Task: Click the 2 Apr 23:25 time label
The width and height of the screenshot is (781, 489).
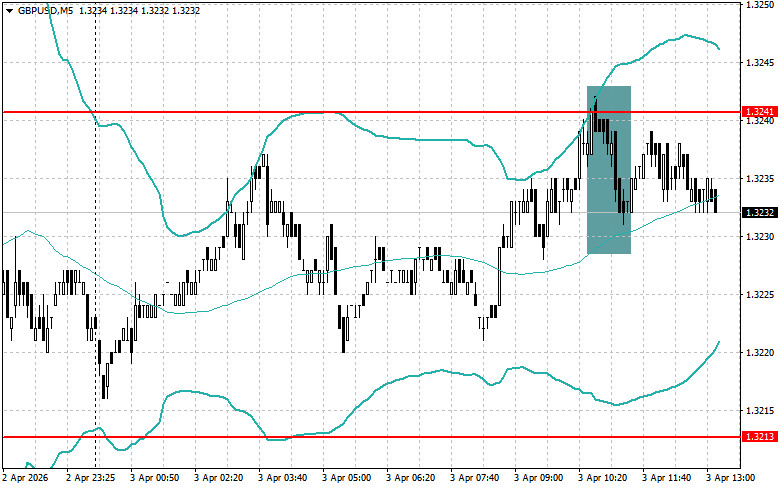Action: (91, 478)
